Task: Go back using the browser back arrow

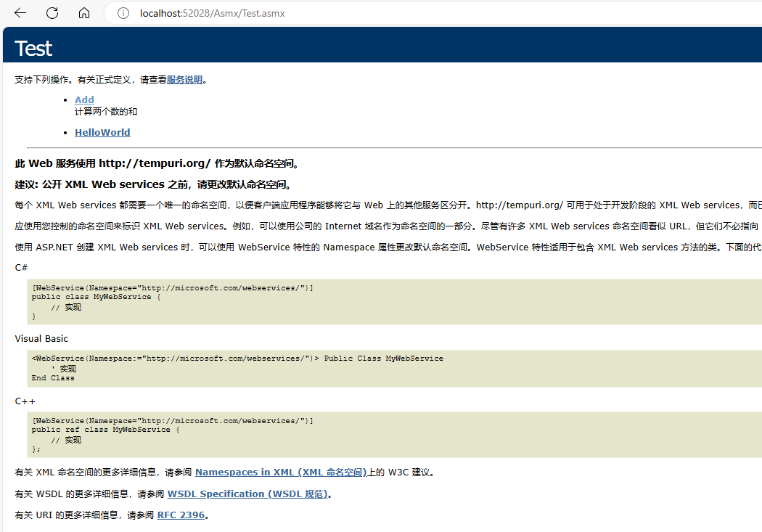Action: 20,13
